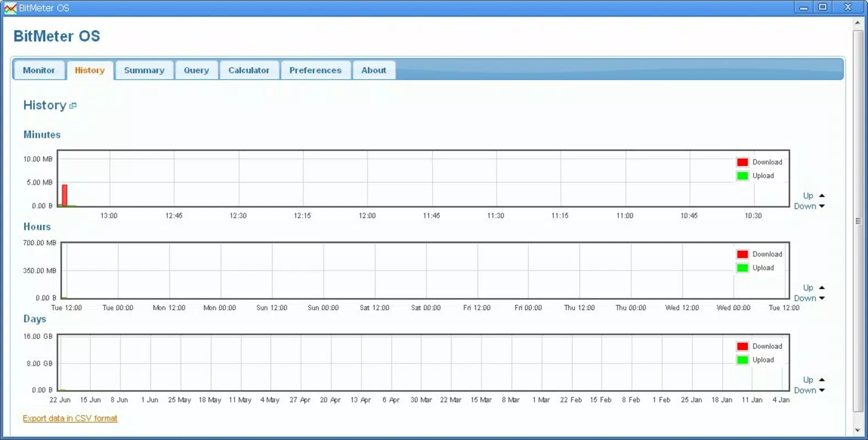Maximize the BitMeter OS window
Screen dimensions: 868x440
coord(823,8)
